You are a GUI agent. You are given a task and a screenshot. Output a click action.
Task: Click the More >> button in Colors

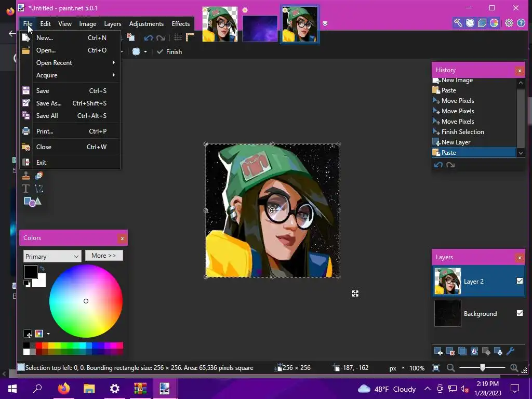pos(104,256)
